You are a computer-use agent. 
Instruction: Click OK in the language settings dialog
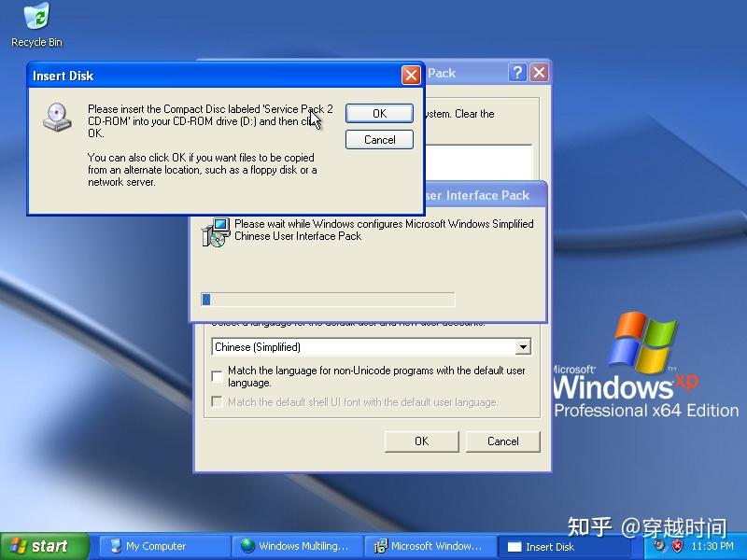(422, 441)
